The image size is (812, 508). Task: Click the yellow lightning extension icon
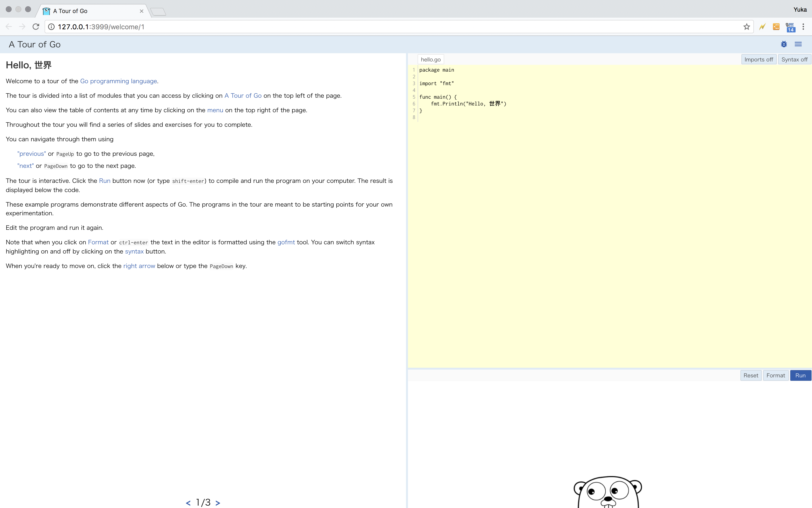click(x=762, y=27)
